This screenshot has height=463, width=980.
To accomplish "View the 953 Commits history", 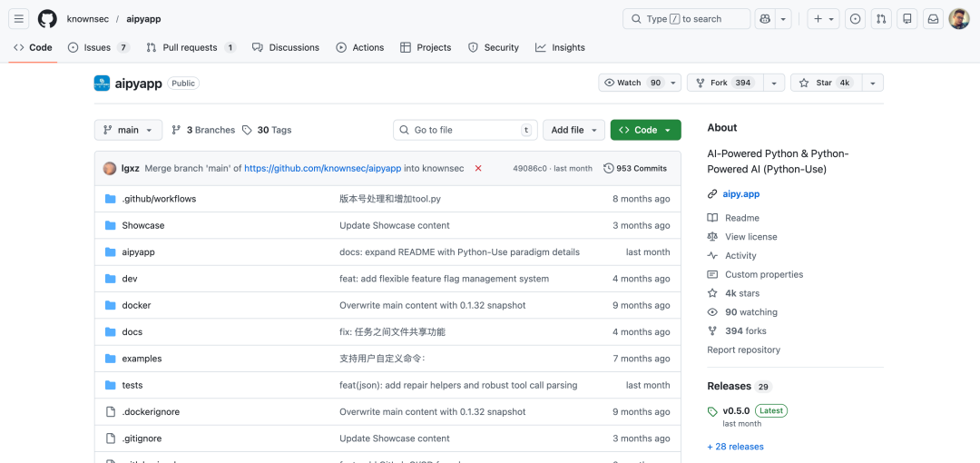I will (635, 168).
